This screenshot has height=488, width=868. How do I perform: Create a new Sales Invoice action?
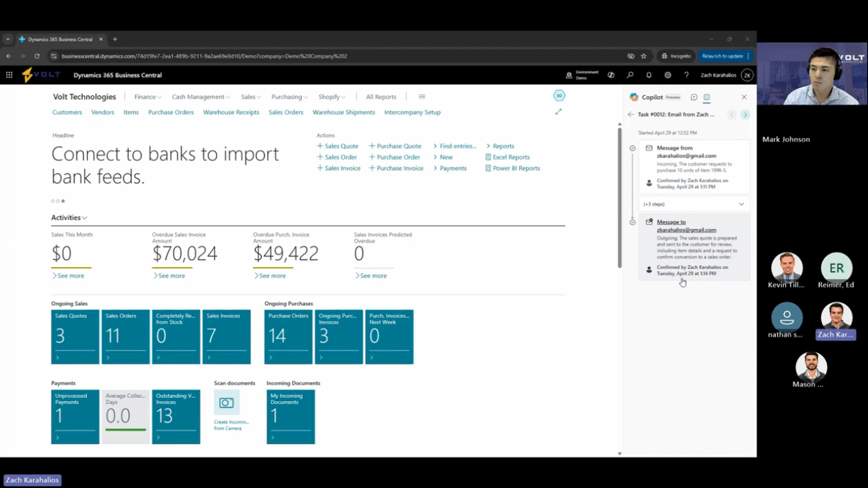(339, 168)
